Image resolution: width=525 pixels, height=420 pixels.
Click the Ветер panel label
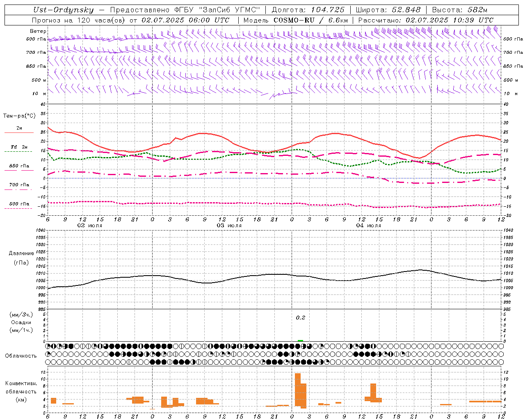38,31
